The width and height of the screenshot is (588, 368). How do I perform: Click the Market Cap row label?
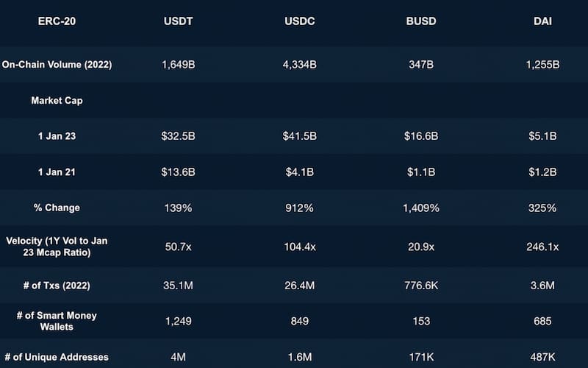57,101
